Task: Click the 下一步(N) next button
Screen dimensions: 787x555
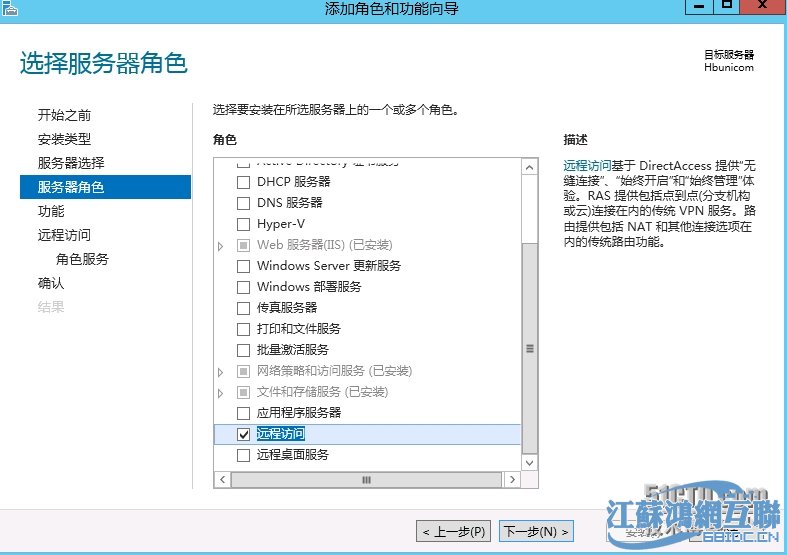Action: (x=536, y=531)
